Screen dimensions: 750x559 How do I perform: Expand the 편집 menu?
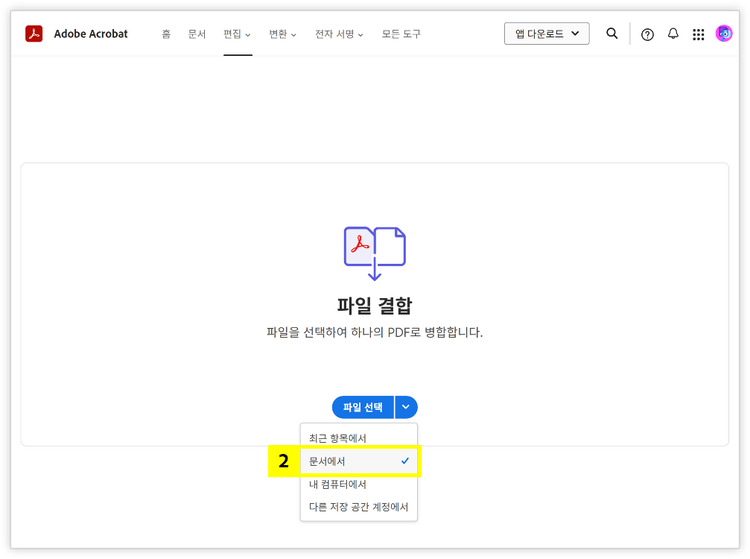coord(237,34)
